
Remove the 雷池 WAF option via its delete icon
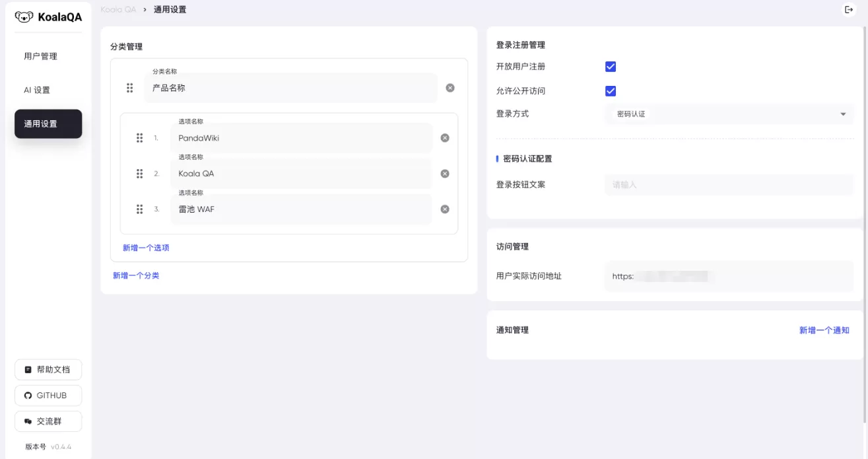(444, 209)
